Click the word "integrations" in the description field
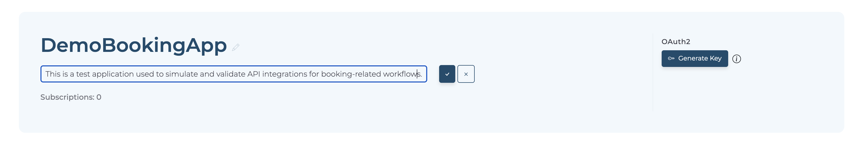 (x=285, y=74)
